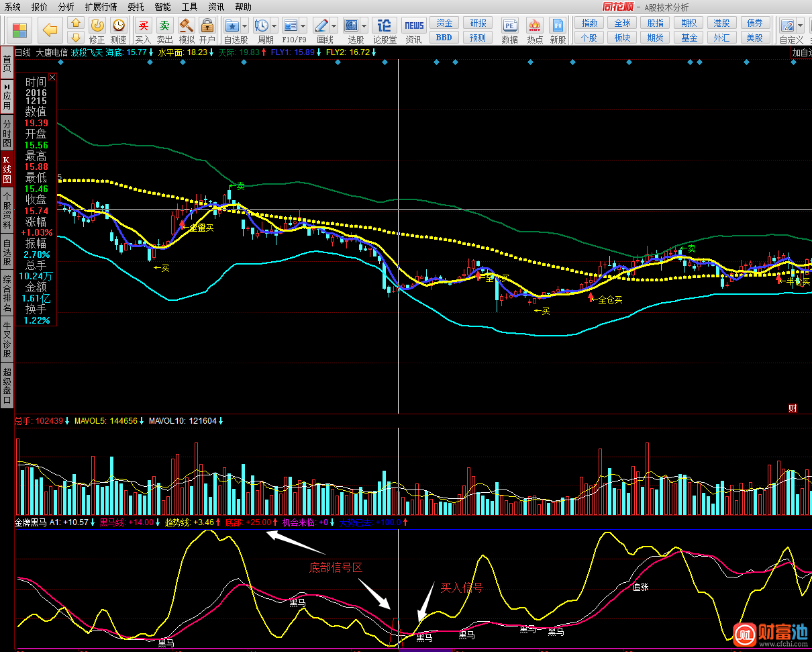Open the 模拟 simulated trading icon
812x652 pixels.
tap(187, 27)
